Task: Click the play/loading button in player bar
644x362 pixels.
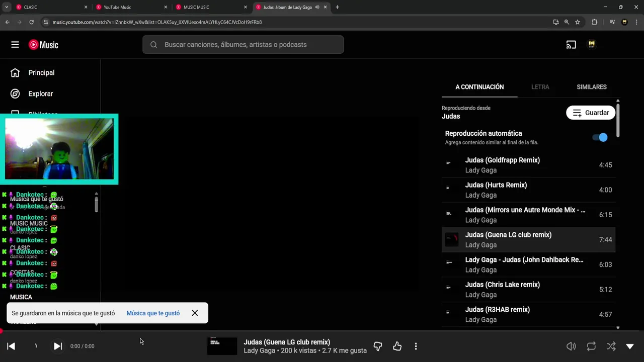Action: click(x=35, y=346)
